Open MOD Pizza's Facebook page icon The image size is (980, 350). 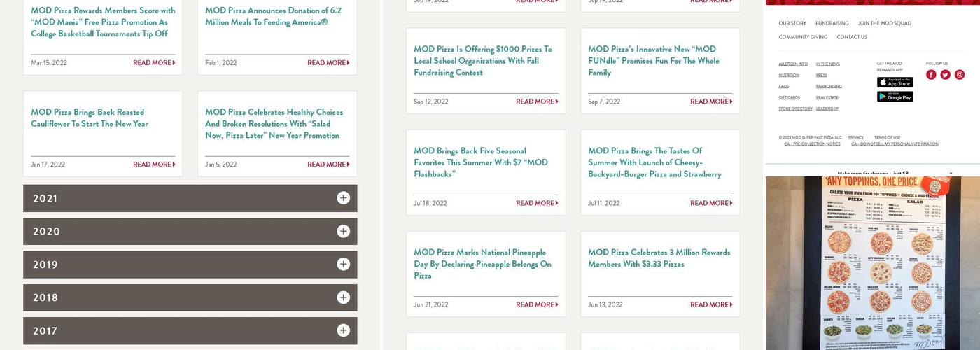coord(931,75)
